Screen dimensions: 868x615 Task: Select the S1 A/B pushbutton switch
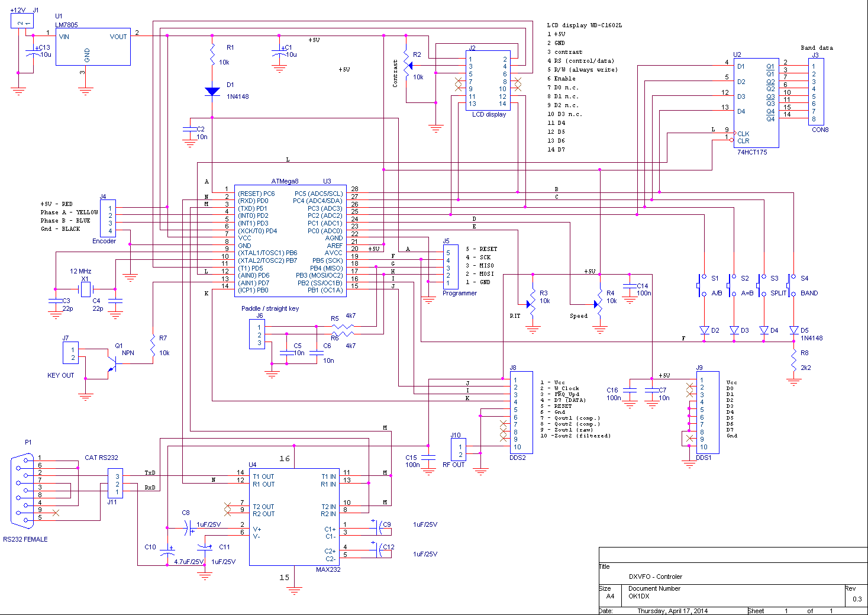(x=702, y=285)
